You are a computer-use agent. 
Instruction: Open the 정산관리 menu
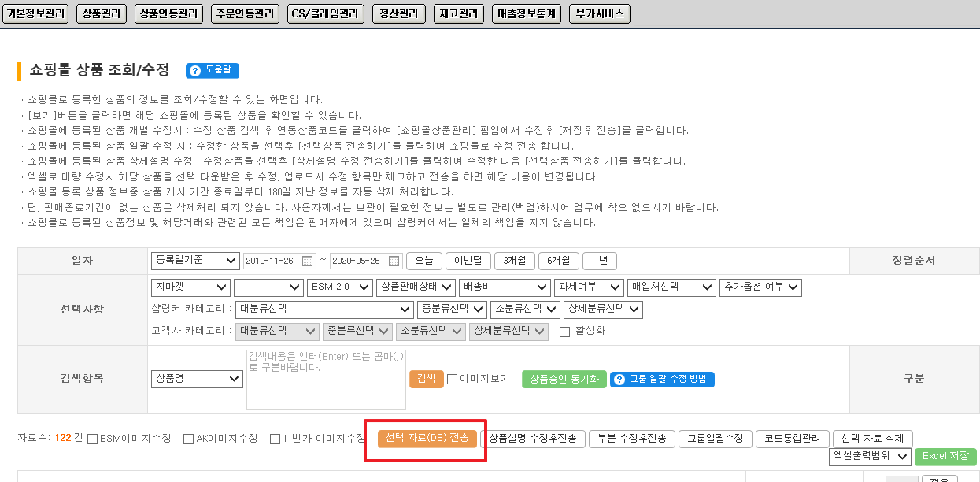tap(398, 13)
